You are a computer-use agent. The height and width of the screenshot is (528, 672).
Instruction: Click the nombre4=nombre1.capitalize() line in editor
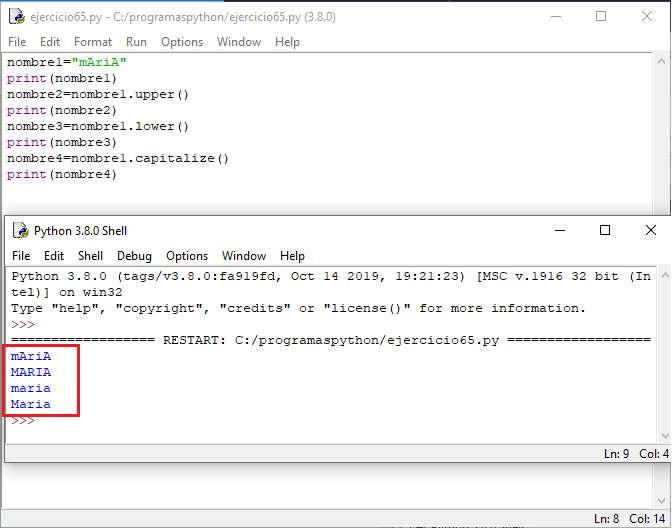[x=118, y=158]
